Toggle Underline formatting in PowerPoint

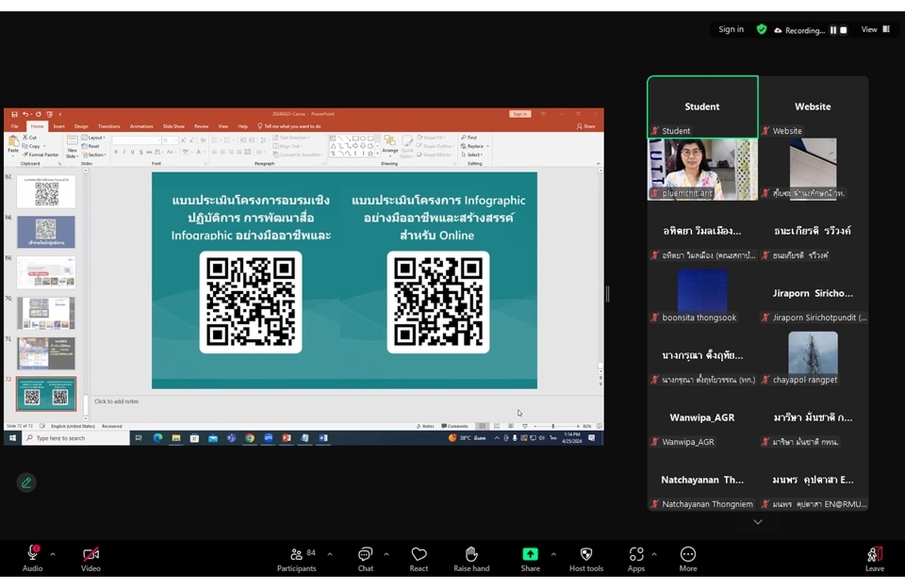click(x=132, y=152)
